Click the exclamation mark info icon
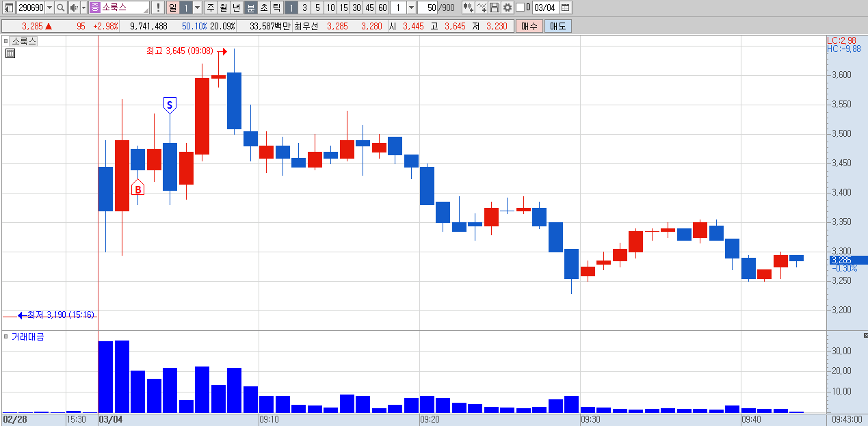 click(x=157, y=8)
